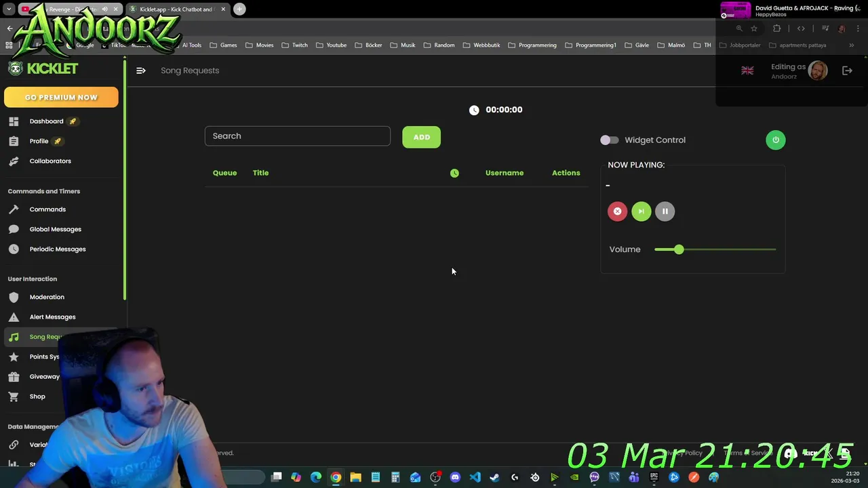The width and height of the screenshot is (868, 488).
Task: Open Epic Games Launcher from the taskbar
Action: pyautogui.click(x=654, y=477)
